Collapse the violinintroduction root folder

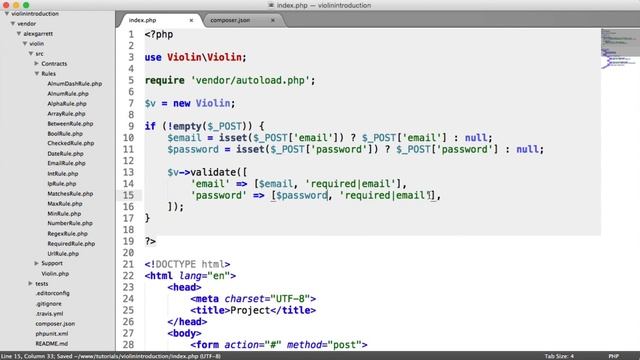coord(7,13)
